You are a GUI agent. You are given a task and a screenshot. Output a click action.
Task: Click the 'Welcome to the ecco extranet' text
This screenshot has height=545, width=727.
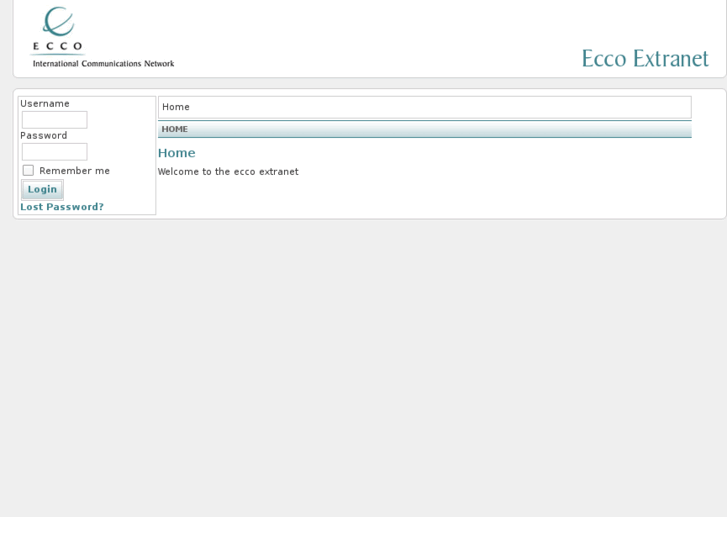(x=228, y=172)
